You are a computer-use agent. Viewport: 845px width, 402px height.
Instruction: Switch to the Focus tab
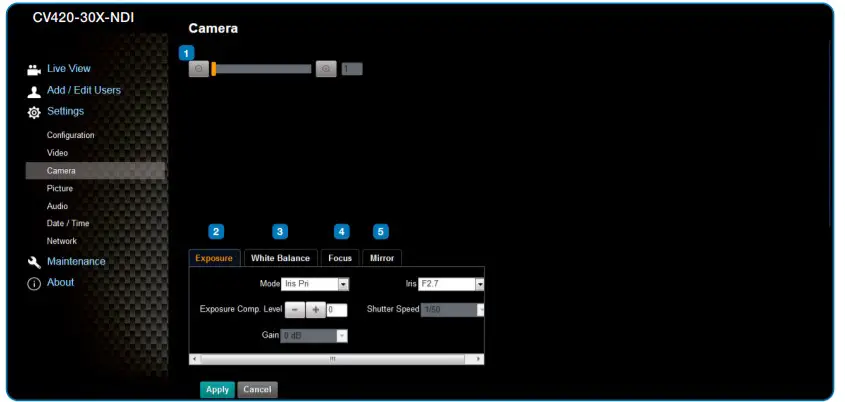point(340,258)
